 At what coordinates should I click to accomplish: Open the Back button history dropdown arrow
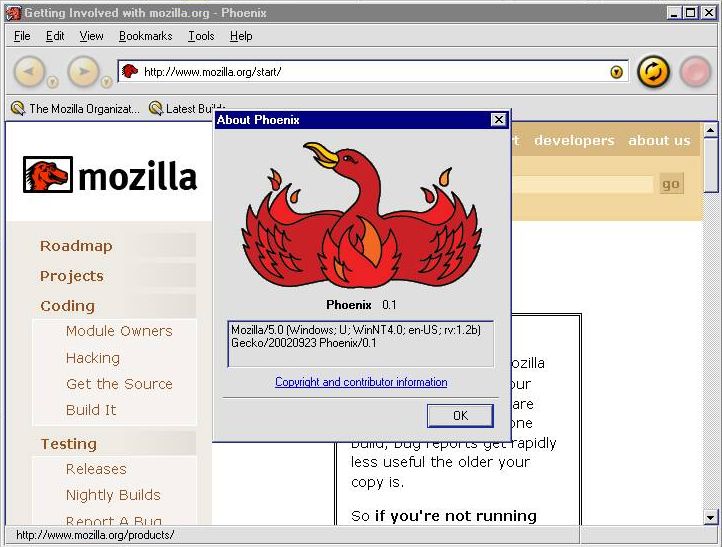54,82
